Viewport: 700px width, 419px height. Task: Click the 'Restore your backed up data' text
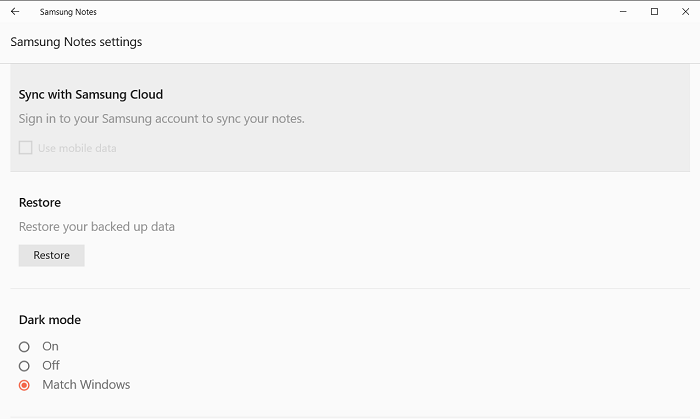click(x=97, y=227)
